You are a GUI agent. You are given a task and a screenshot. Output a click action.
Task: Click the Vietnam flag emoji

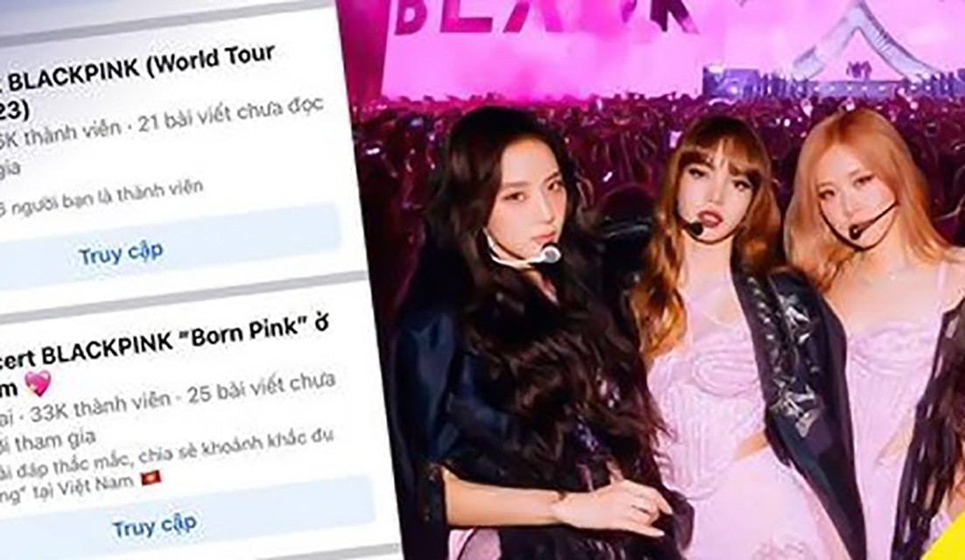[x=151, y=476]
